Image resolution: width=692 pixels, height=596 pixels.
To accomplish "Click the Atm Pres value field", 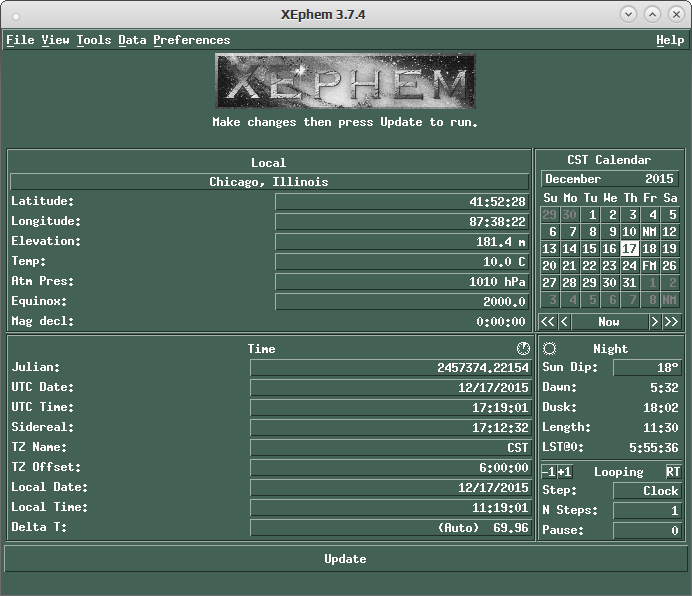I will click(x=402, y=282).
